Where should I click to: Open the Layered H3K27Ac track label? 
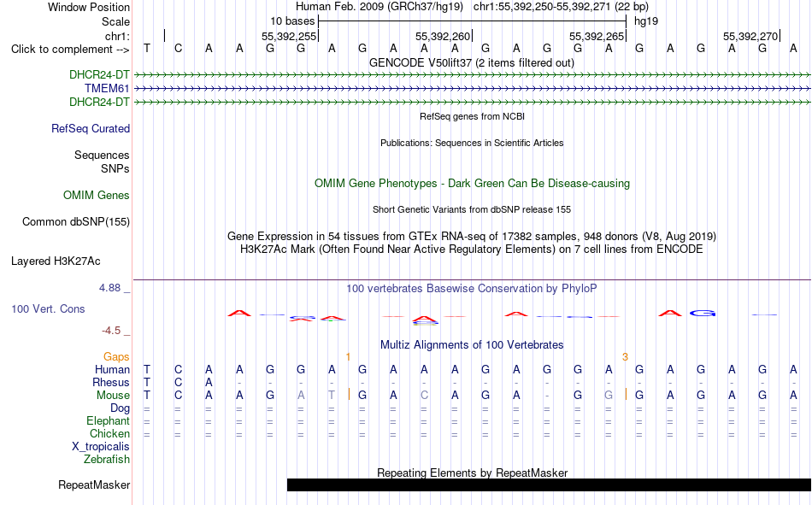tap(56, 261)
